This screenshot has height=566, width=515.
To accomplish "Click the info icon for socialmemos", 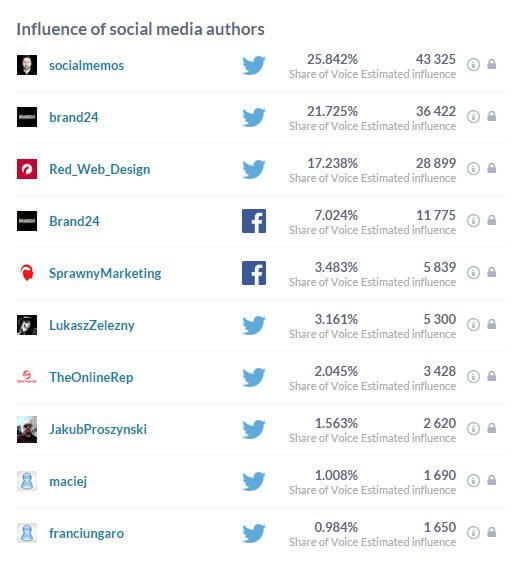I will 473,65.
